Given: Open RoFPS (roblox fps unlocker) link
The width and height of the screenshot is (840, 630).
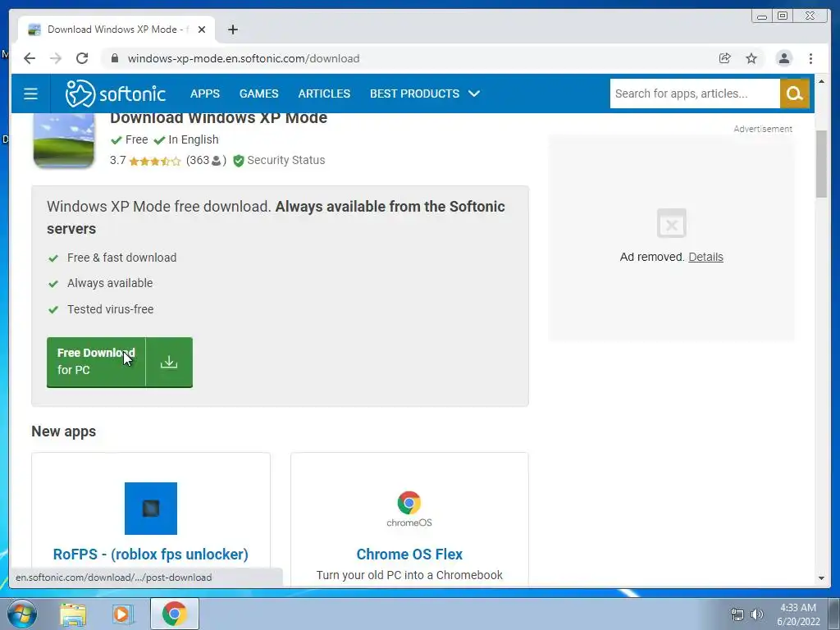Looking at the screenshot, I should pos(151,555).
